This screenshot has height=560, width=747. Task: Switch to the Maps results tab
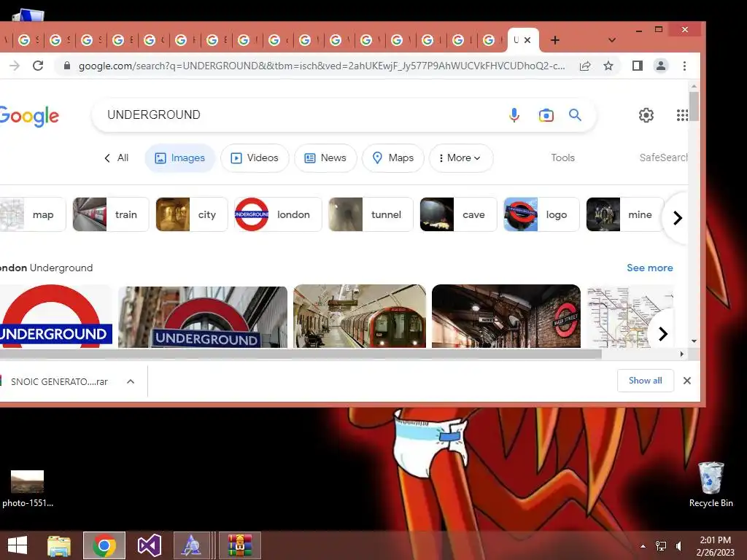point(393,157)
